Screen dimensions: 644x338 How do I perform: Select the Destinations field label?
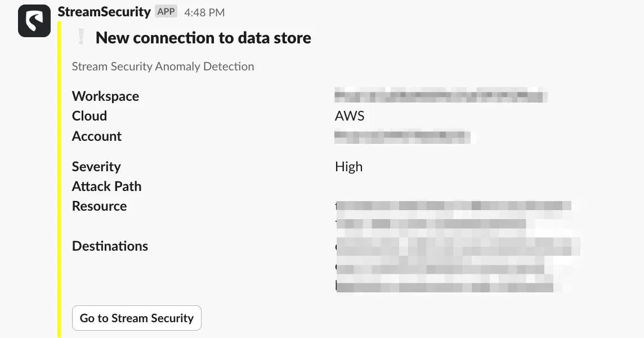pos(110,246)
